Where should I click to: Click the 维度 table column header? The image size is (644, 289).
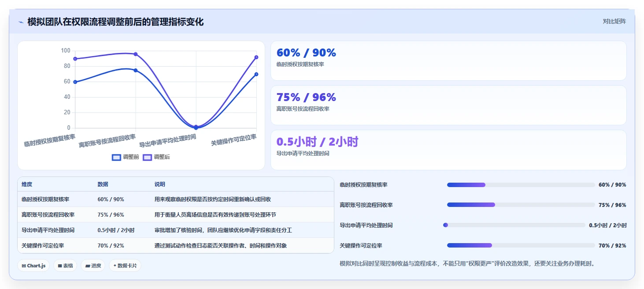click(x=27, y=184)
